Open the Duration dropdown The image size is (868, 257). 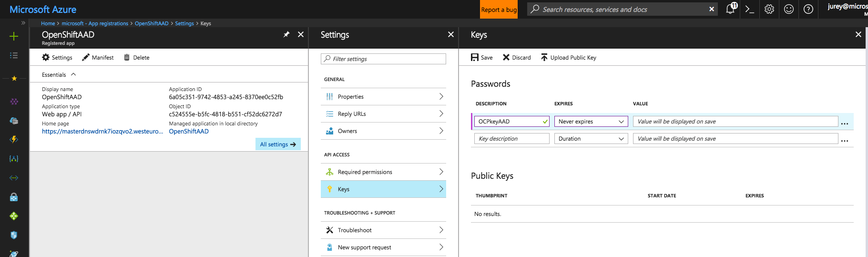591,139
